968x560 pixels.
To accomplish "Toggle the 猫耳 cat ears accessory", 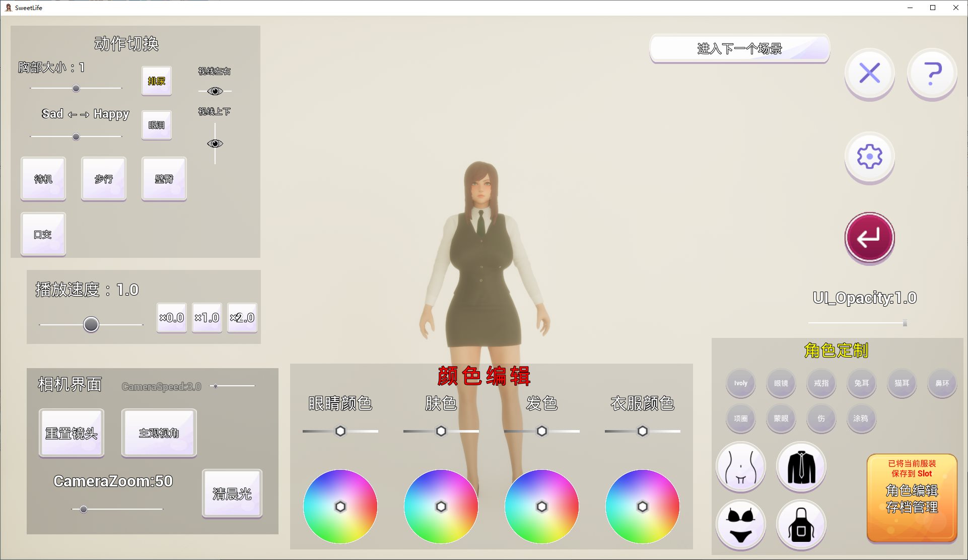I will point(902,383).
